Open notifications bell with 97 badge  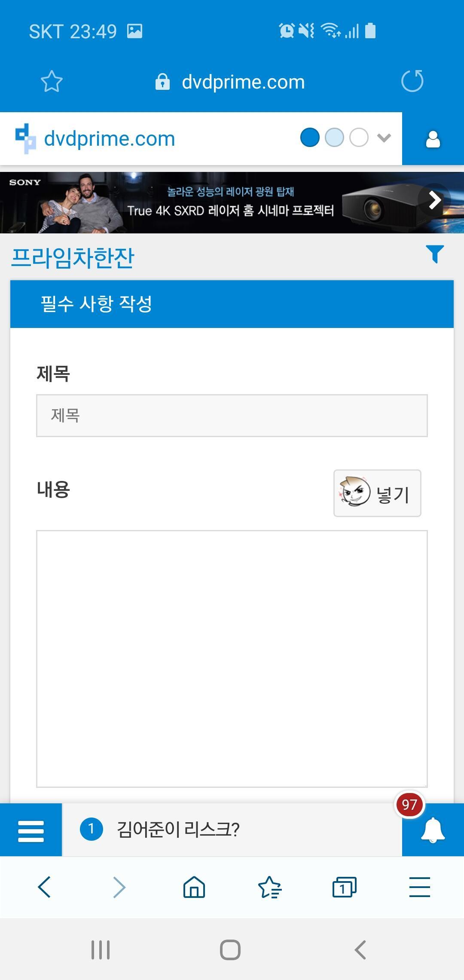coord(433,830)
